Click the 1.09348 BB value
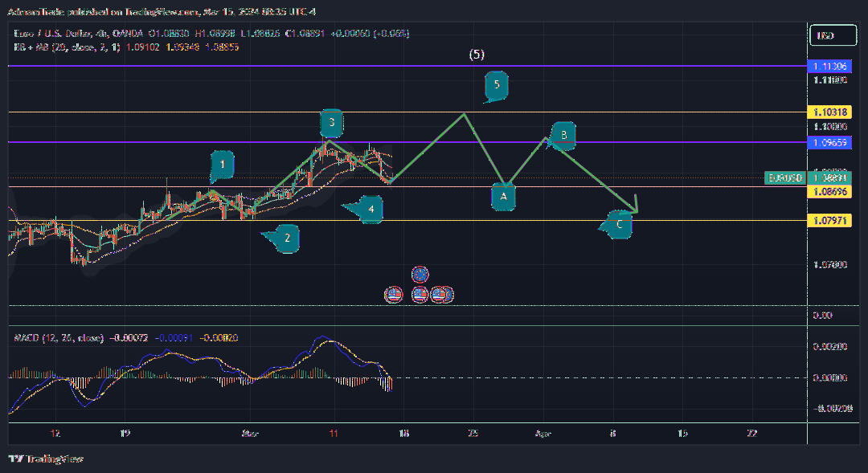Screen dimensions: 868x473 (x=182, y=47)
